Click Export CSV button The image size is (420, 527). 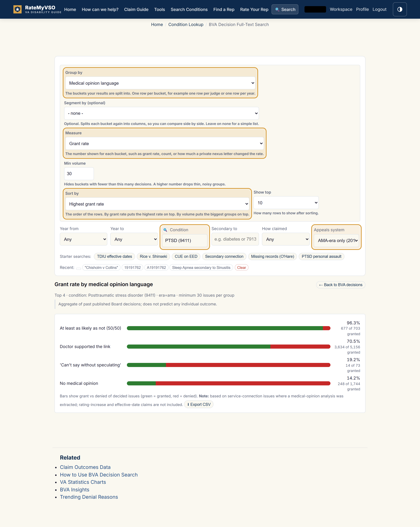click(199, 405)
